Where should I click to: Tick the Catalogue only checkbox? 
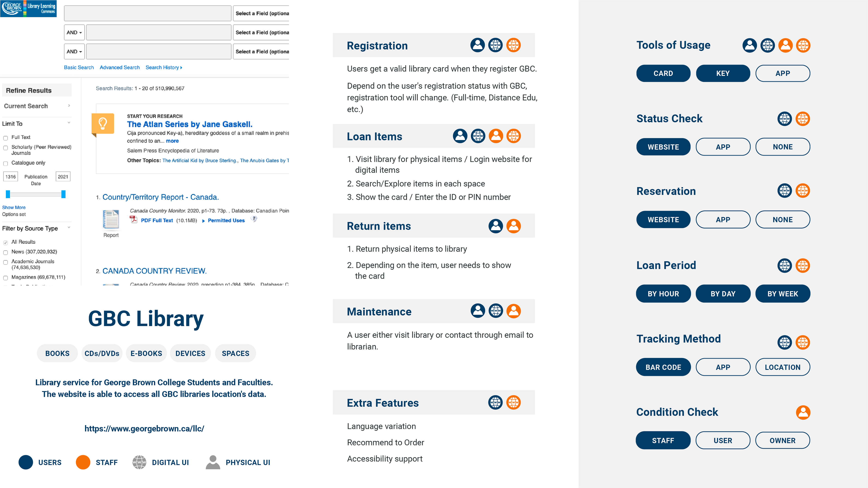point(5,163)
